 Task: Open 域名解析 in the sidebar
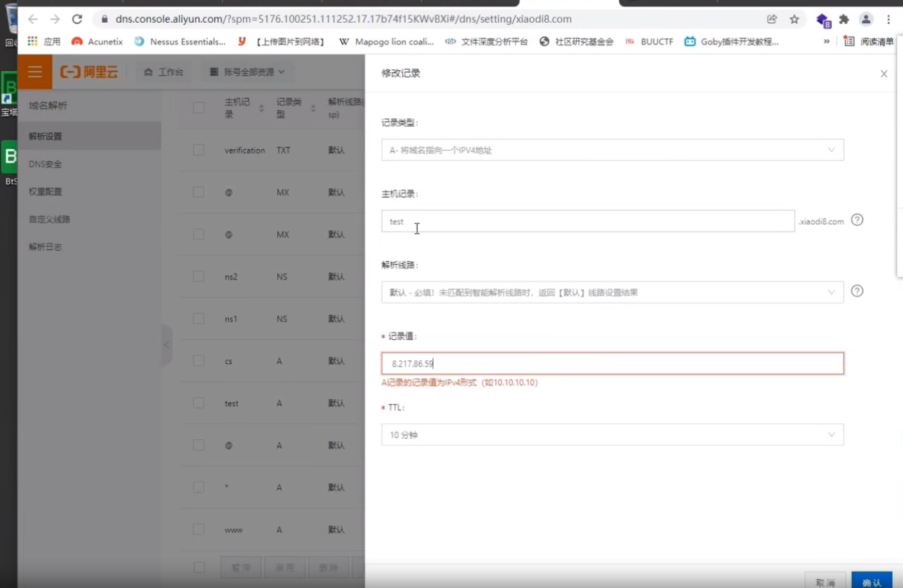coord(48,105)
